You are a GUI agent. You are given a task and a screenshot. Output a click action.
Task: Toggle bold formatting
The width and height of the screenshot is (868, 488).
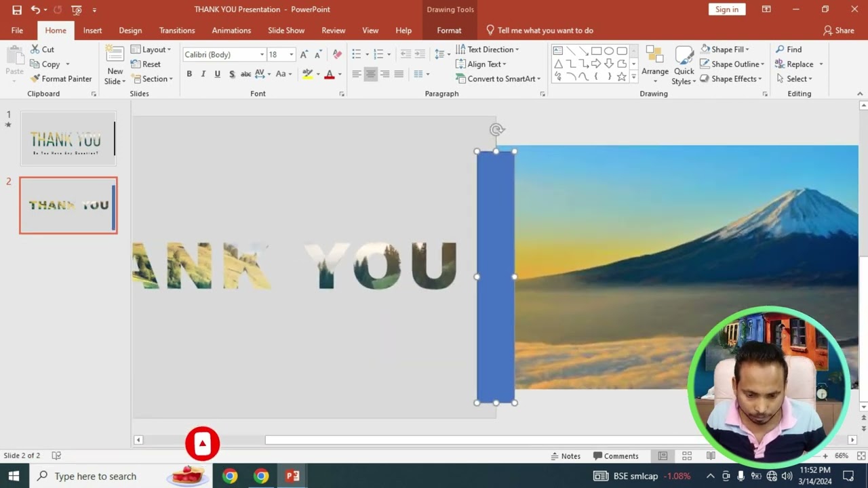(189, 74)
